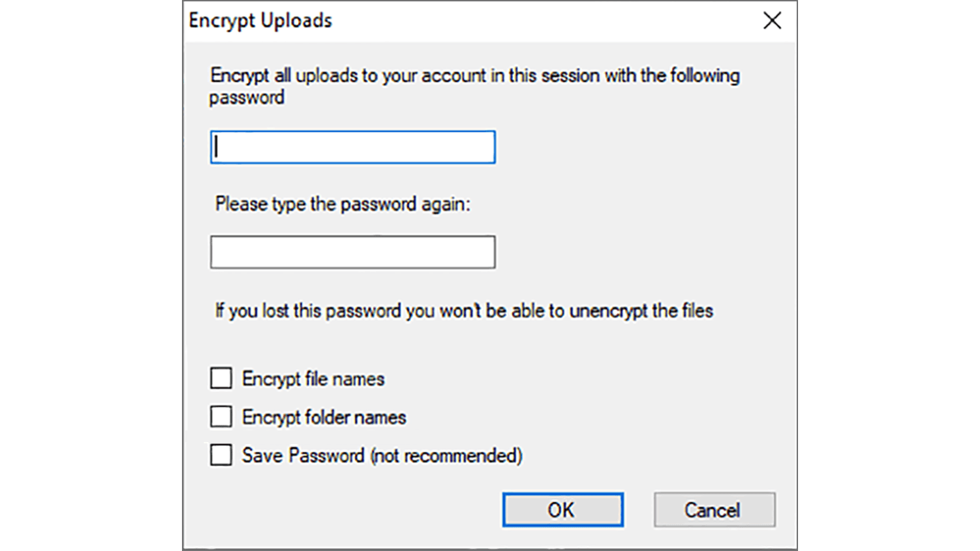Image resolution: width=980 pixels, height=551 pixels.
Task: Click the password confirmation input field
Action: coord(352,253)
